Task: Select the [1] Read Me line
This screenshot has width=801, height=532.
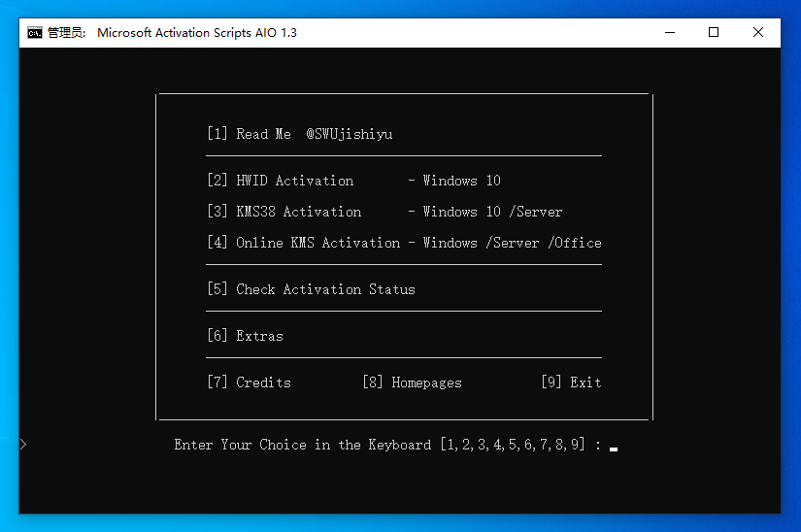Action: [x=249, y=134]
